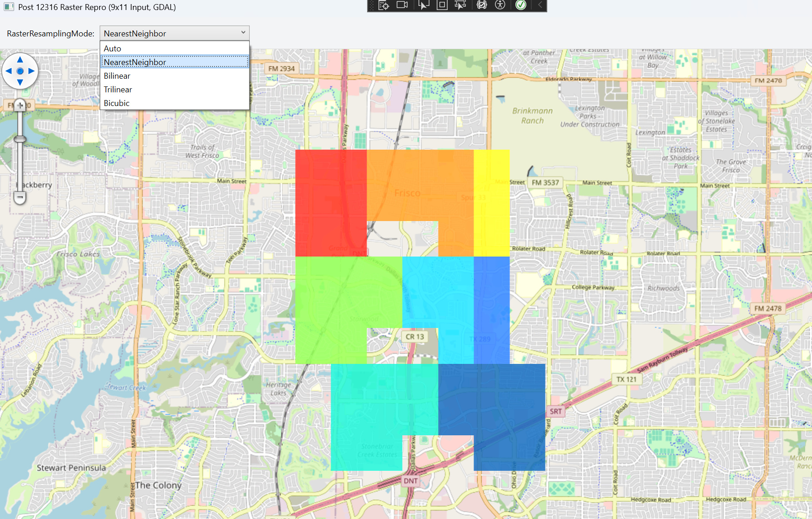Viewport: 812px width, 519px height.
Task: Open the accessibility scan person icon
Action: pos(500,5)
